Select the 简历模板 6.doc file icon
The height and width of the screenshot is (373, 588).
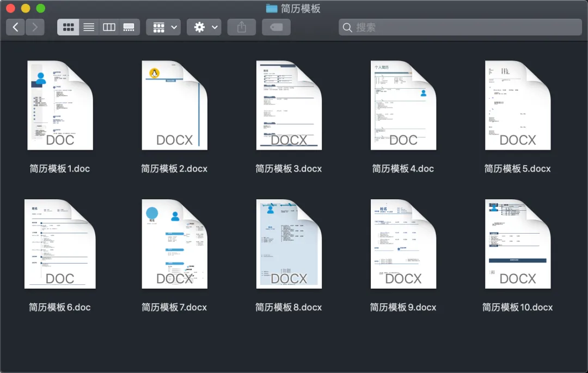(x=60, y=244)
